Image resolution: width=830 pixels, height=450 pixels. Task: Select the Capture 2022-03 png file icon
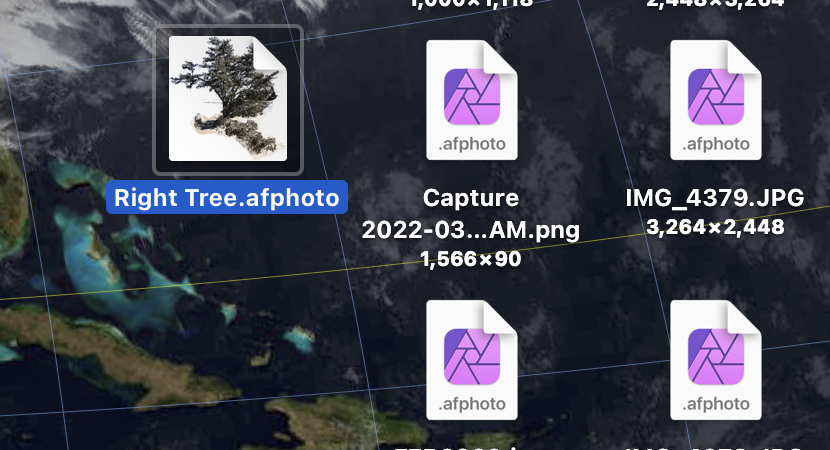[x=472, y=100]
